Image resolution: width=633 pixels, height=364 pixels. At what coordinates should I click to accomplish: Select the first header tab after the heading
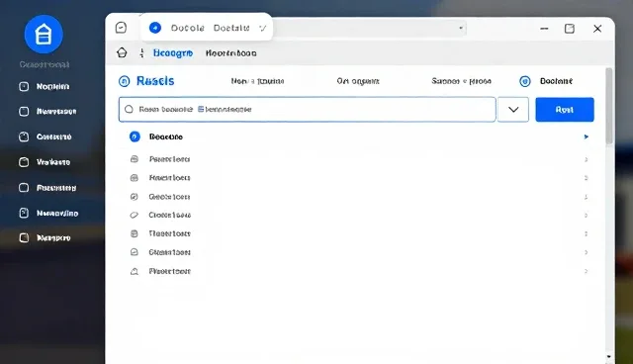257,81
